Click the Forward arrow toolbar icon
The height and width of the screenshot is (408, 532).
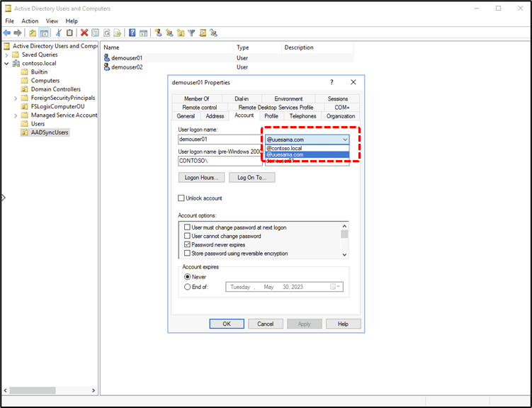click(18, 33)
